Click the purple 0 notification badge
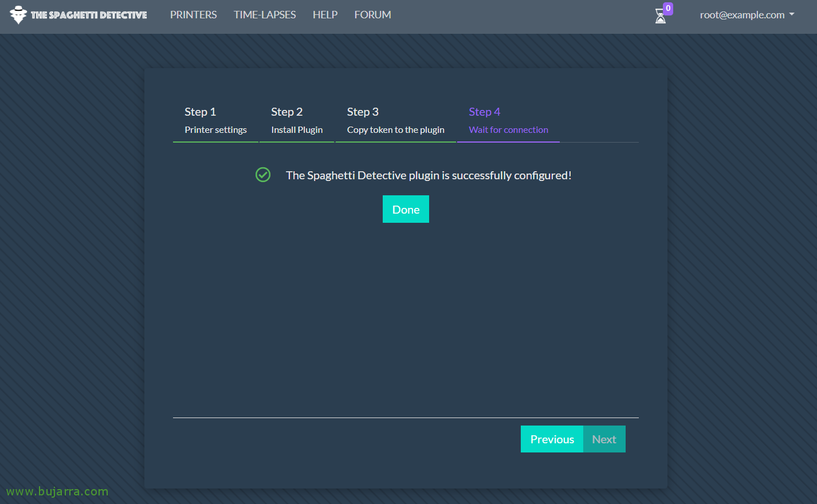 point(668,9)
